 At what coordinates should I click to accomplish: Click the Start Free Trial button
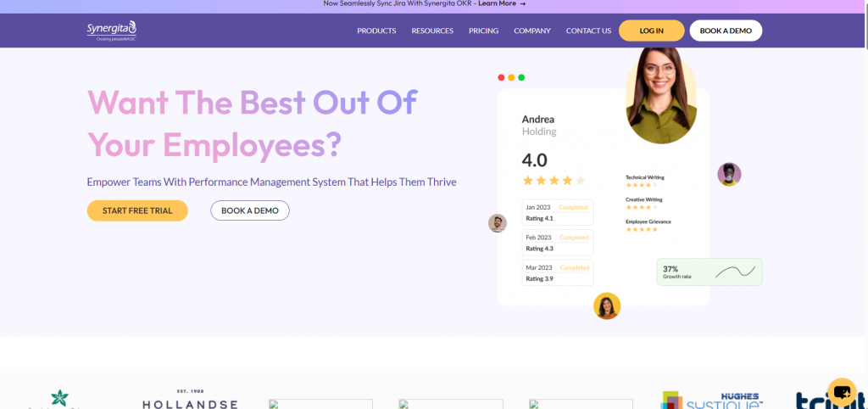[137, 210]
